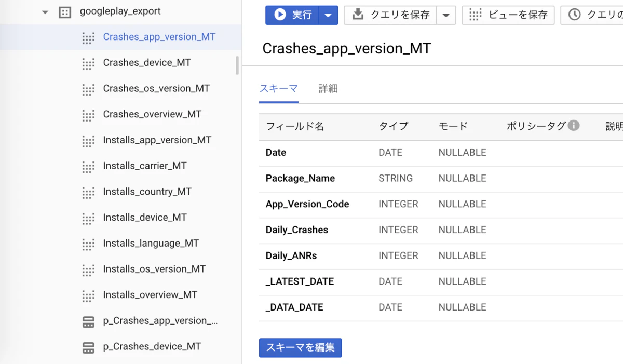Image resolution: width=623 pixels, height=364 pixels.
Task: Click the _LATEST_DATE field name
Action: click(x=300, y=281)
